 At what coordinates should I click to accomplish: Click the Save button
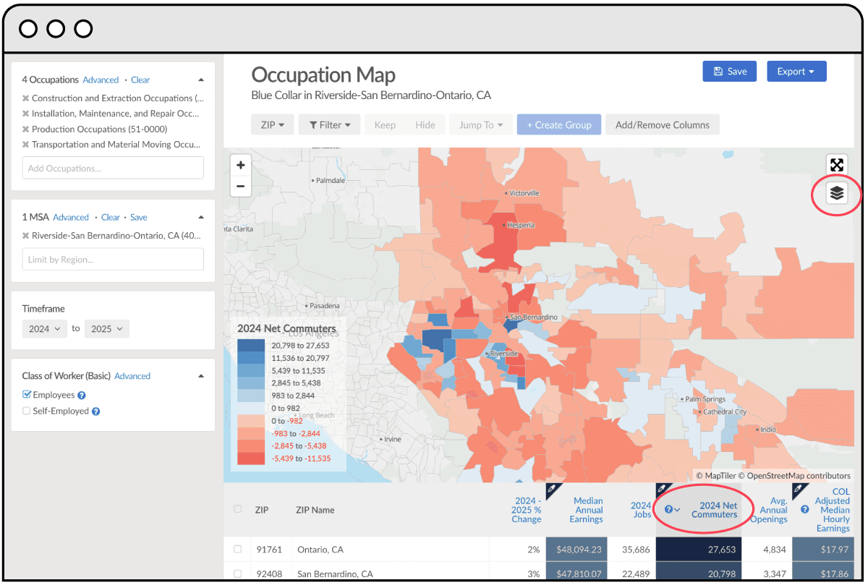[x=729, y=72]
